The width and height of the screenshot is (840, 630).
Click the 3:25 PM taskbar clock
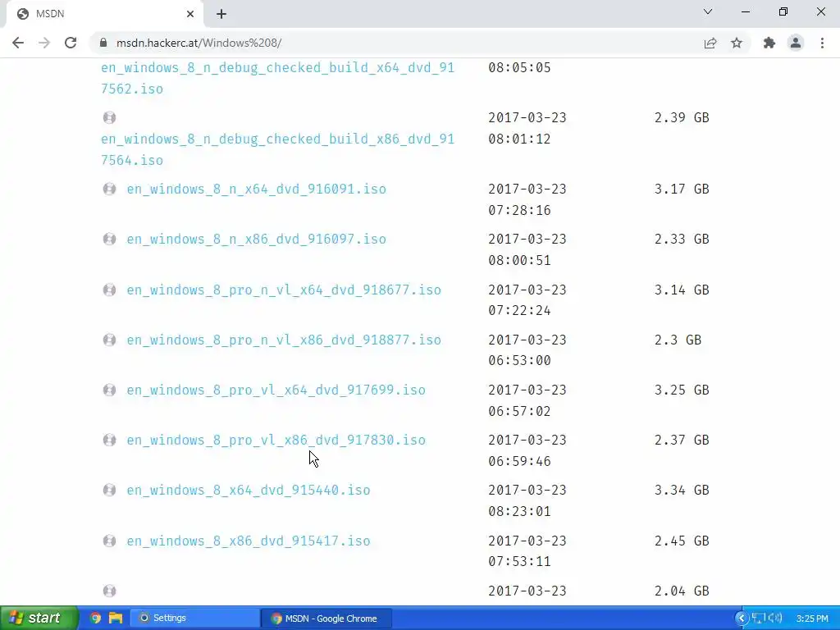812,619
